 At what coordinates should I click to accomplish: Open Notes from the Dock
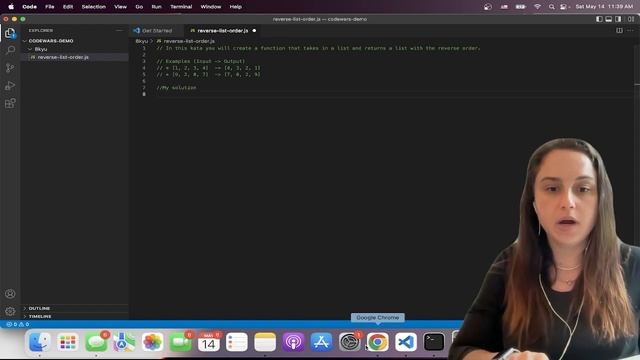265,342
